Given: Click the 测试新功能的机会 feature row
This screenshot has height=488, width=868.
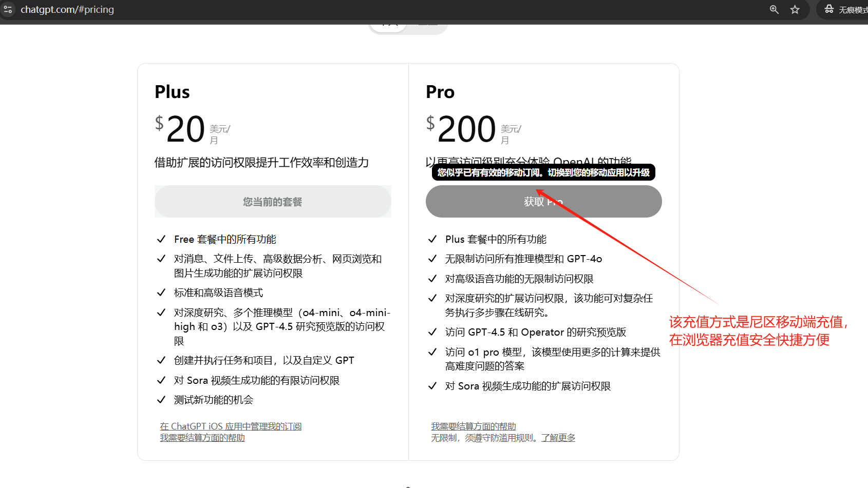Looking at the screenshot, I should click(x=214, y=400).
